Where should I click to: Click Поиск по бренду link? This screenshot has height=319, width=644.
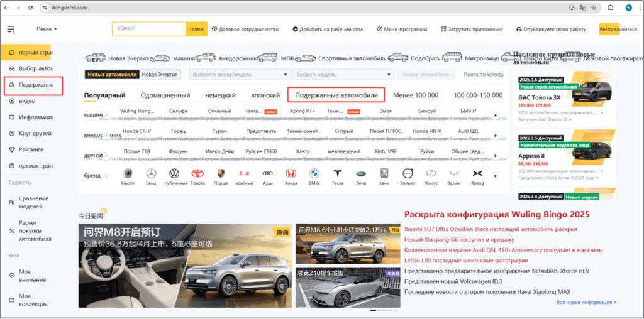pyautogui.click(x=484, y=75)
